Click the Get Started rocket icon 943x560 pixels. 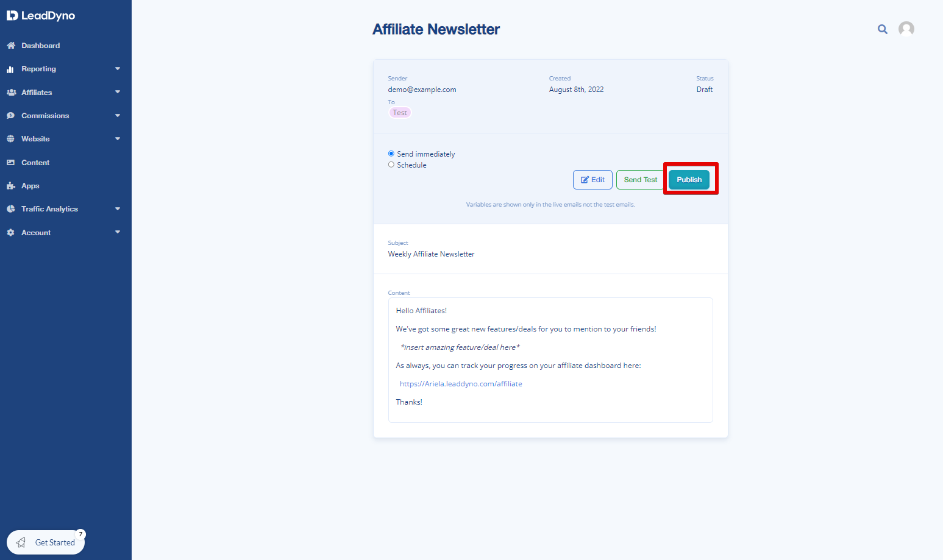[21, 542]
